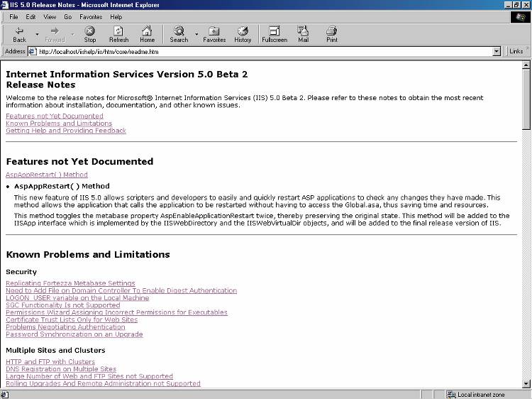Go to the Home page icon
Image resolution: width=532 pixels, height=399 pixels.
click(x=147, y=34)
